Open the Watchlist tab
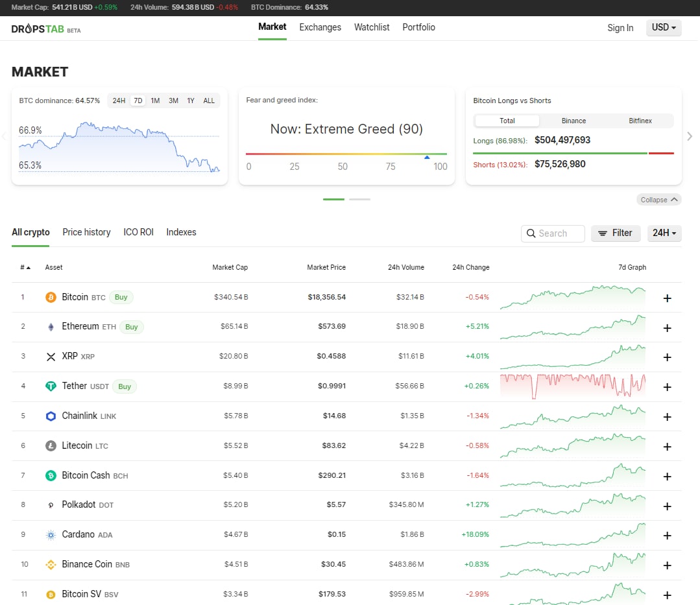The image size is (700, 605). [372, 28]
